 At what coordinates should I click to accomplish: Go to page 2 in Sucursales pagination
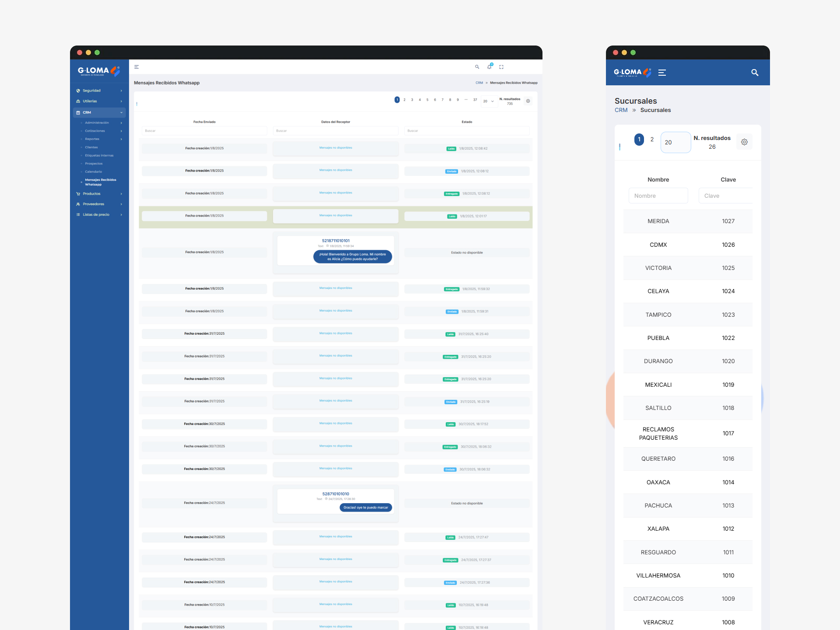tap(652, 140)
